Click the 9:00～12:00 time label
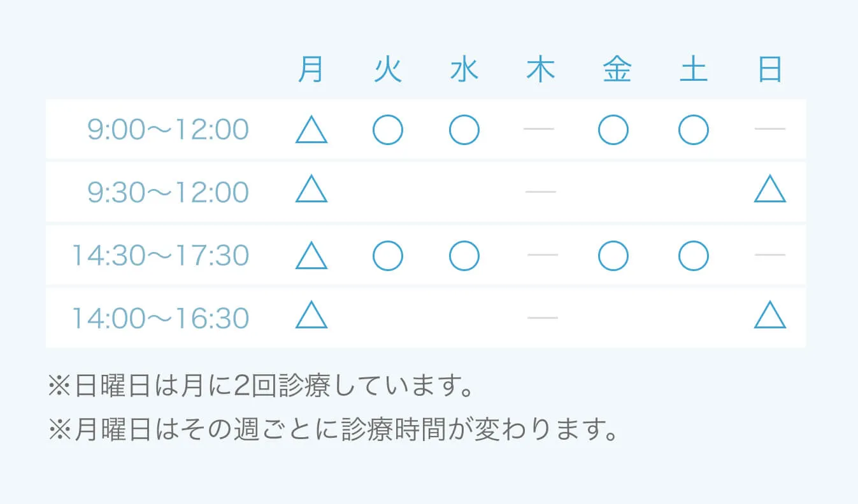The width and height of the screenshot is (858, 504). (168, 130)
